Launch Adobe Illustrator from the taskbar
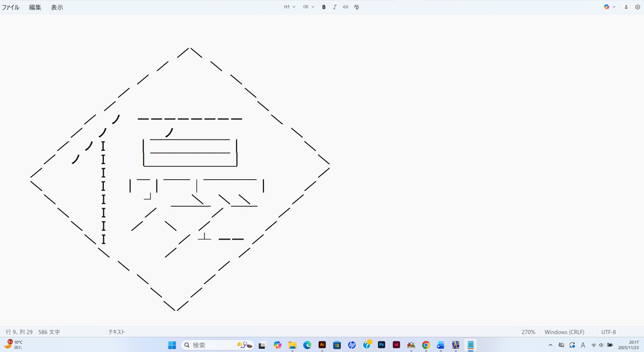The height and width of the screenshot is (352, 644). 322,345
